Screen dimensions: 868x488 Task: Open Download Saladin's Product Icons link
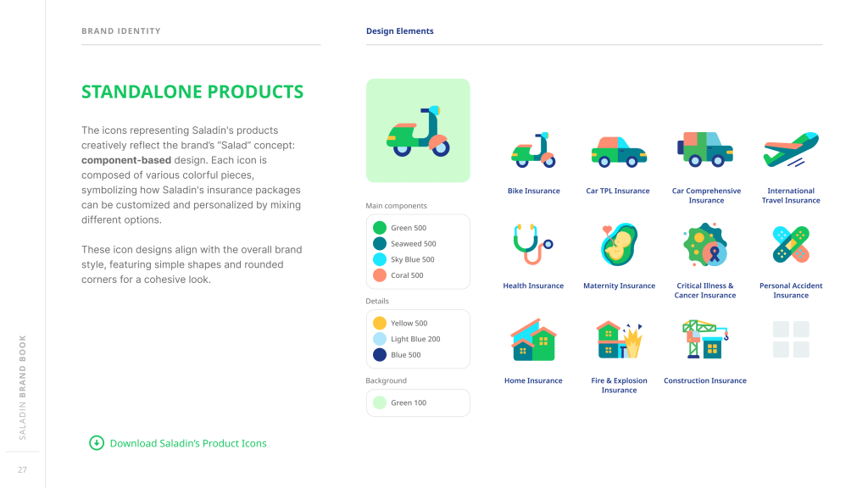coord(188,443)
